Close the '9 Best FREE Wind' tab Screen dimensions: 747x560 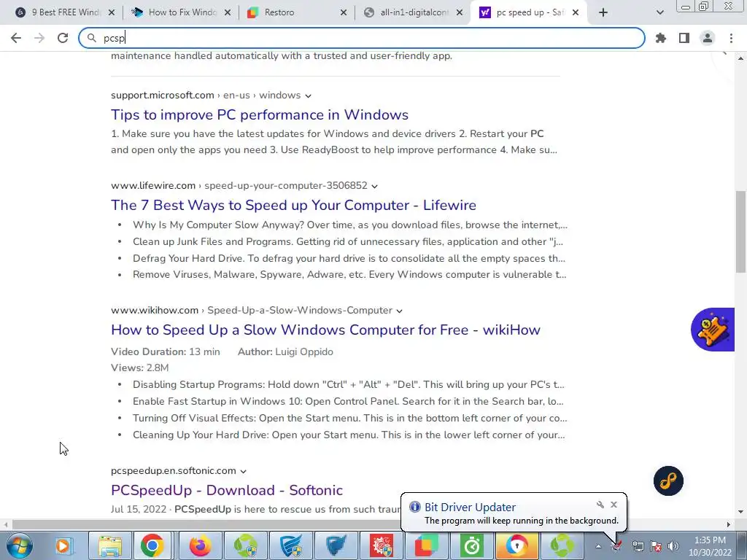pos(112,12)
